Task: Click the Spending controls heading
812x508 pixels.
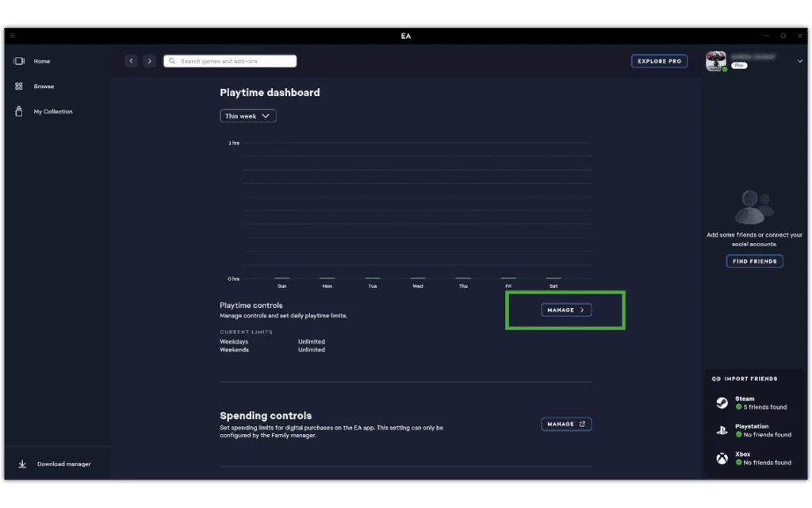Action: pyautogui.click(x=266, y=416)
